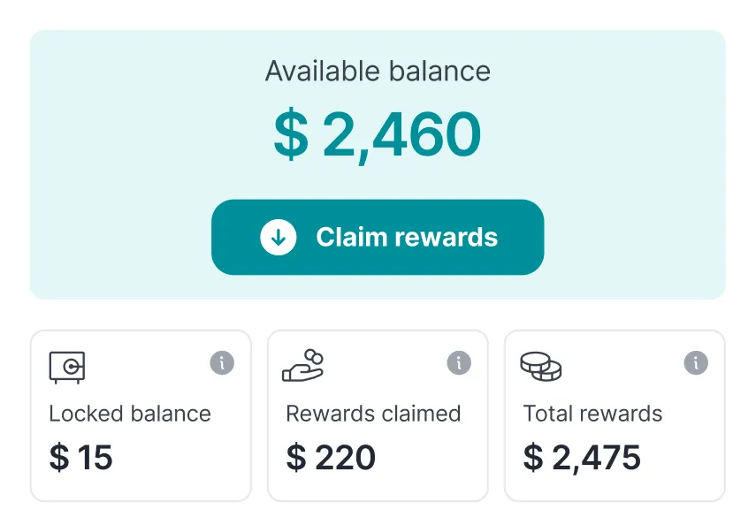Open the info icon on Rewards claimed card
This screenshot has height=532, width=756.
click(x=459, y=362)
